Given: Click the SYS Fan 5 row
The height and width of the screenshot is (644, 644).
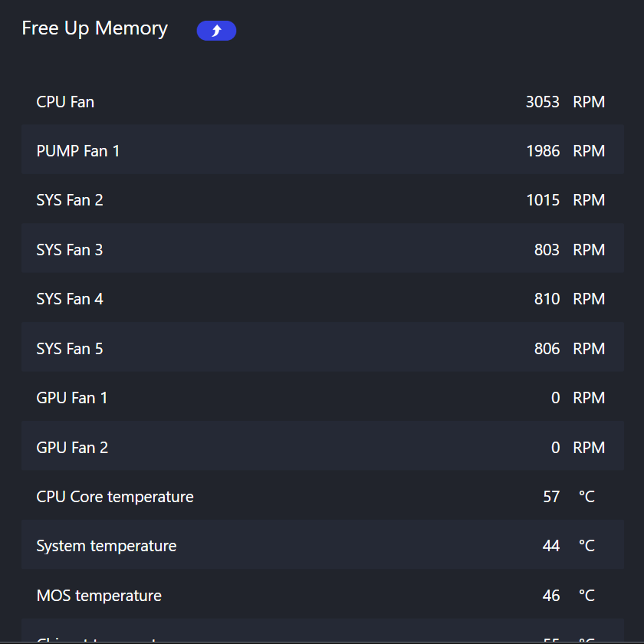Looking at the screenshot, I should pyautogui.click(x=323, y=347).
